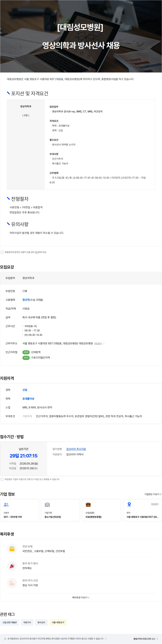Click the 기업구분 중소기업 card
This screenshot has height=644, width=162.
[x=60, y=510]
